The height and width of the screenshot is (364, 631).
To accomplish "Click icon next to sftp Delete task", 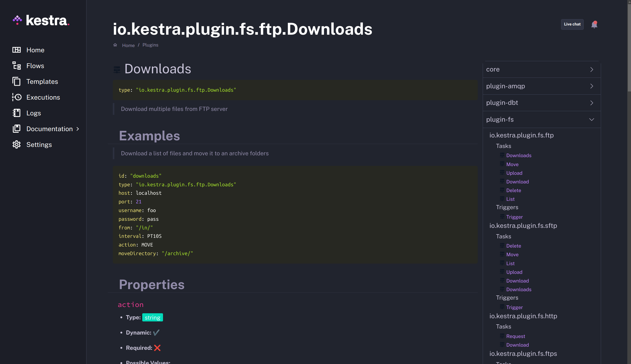I will pyautogui.click(x=502, y=245).
